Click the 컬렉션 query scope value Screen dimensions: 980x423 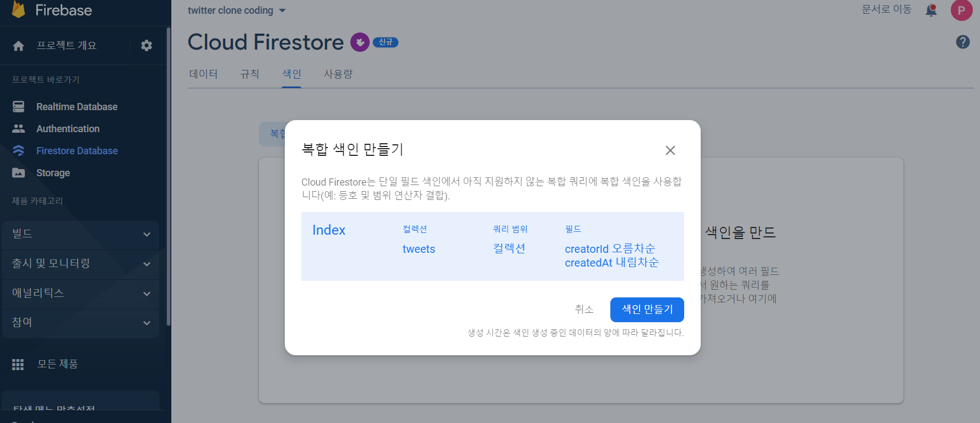[x=509, y=248]
